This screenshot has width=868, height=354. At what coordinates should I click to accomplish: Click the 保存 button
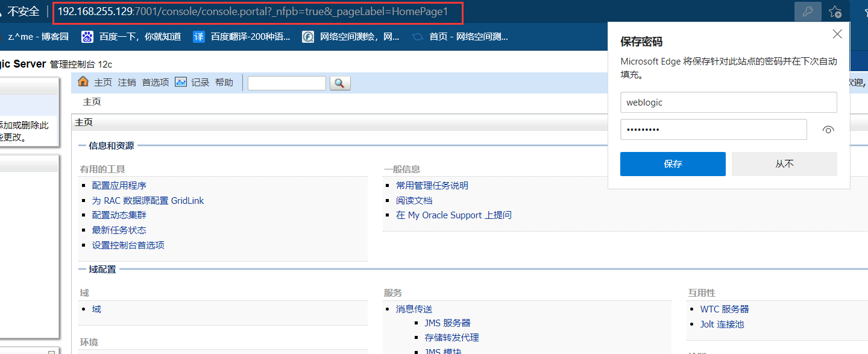673,164
